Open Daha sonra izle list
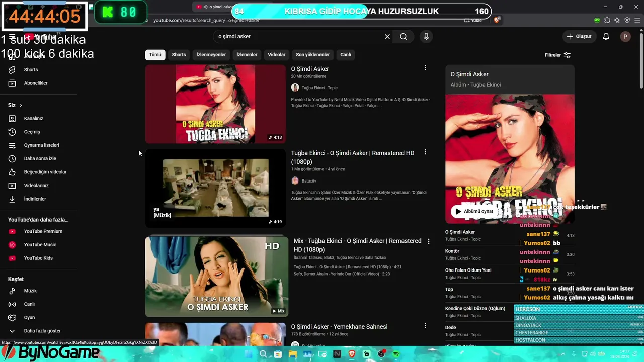This screenshot has width=644, height=362. (40, 159)
